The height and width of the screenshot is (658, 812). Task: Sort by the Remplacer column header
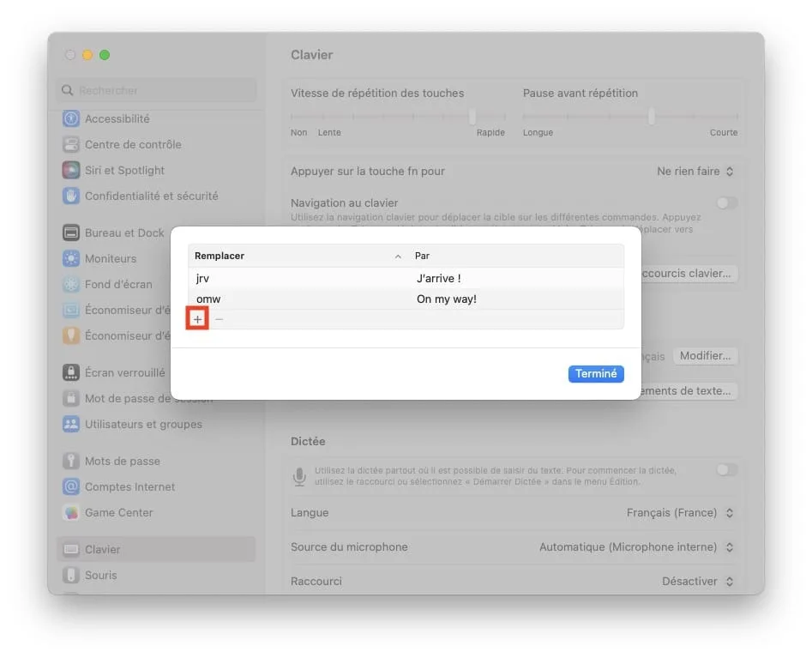click(298, 256)
